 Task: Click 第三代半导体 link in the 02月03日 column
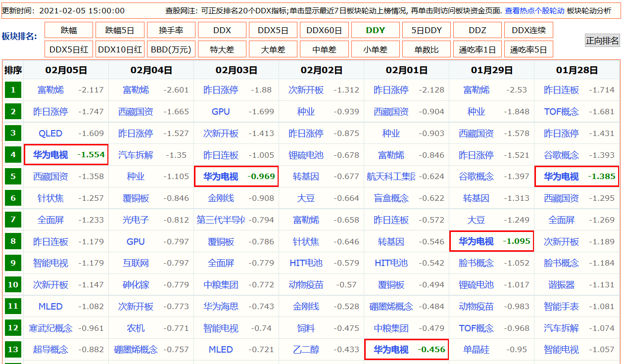[220, 220]
